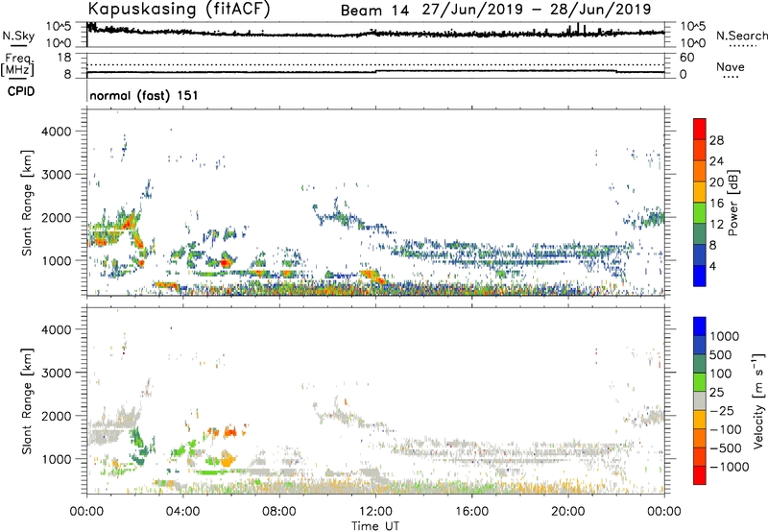Click the 'Kapuskasing (fitACF)' plot title
Screen dimensions: 768x532
pos(179,9)
